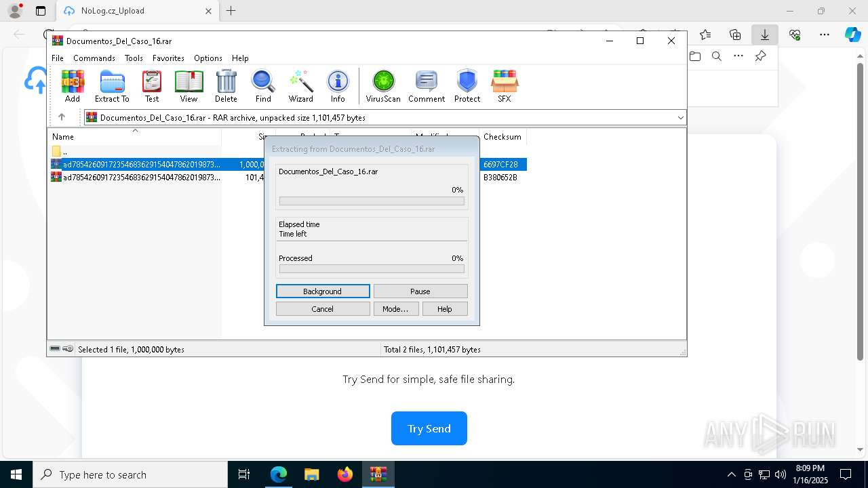Click the Background button in extraction dialog
The width and height of the screenshot is (868, 488).
(323, 291)
